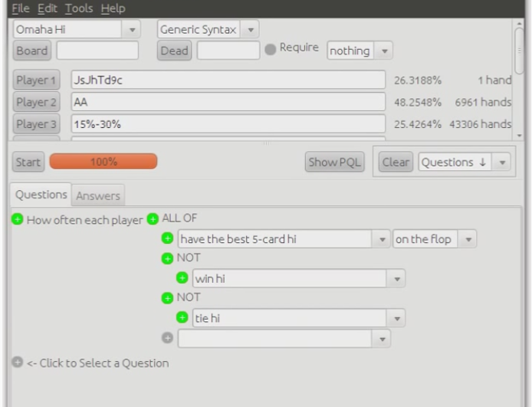Click the Player 1 hand field 'JsJhTd9c'
Screen dimensions: 532x407
228,80
